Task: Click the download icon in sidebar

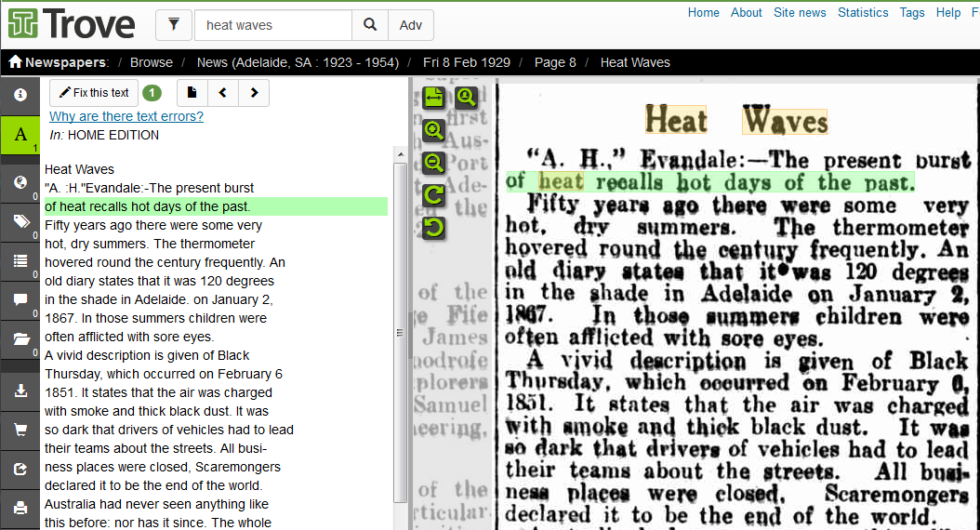Action: click(20, 391)
